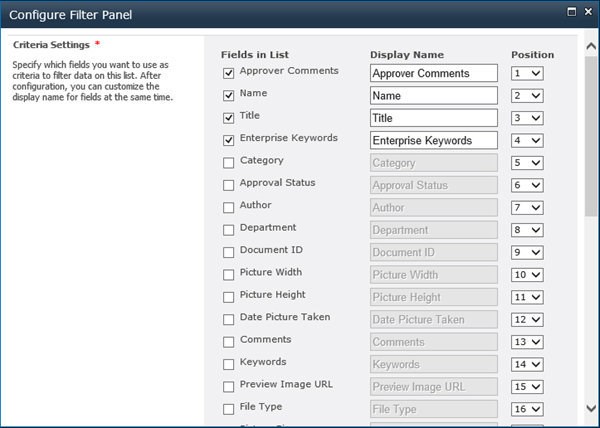Enable the Category field checkbox
The width and height of the screenshot is (600, 428).
pos(229,162)
